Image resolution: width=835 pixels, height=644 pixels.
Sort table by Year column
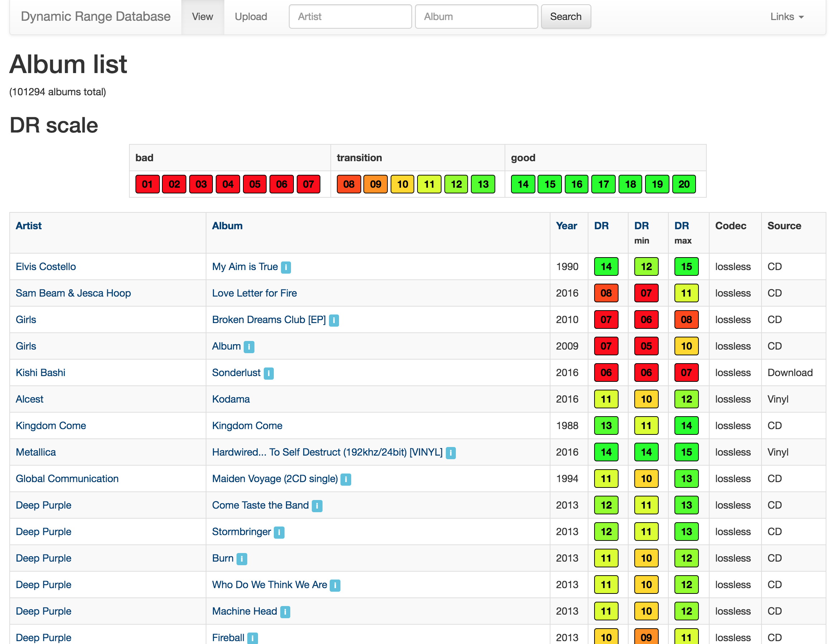pyautogui.click(x=566, y=226)
